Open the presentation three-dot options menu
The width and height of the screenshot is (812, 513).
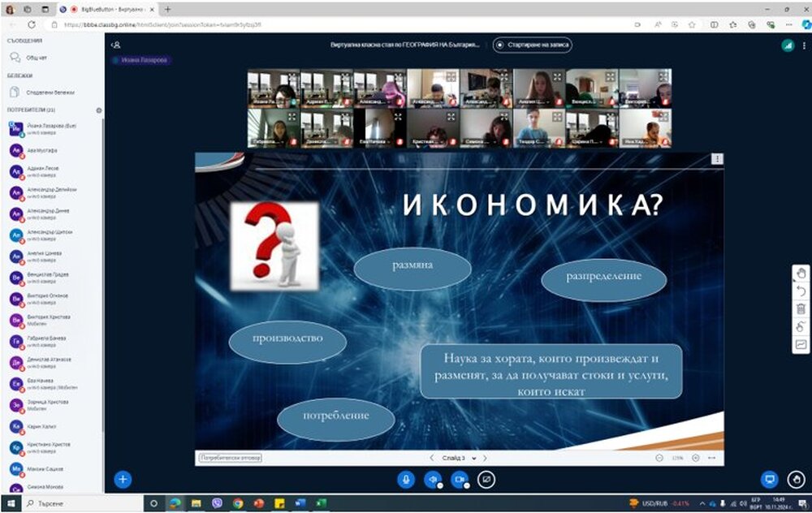(716, 159)
